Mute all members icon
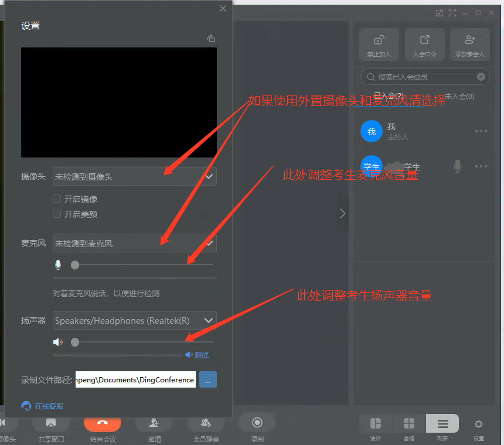This screenshot has height=445, width=504. tap(206, 423)
